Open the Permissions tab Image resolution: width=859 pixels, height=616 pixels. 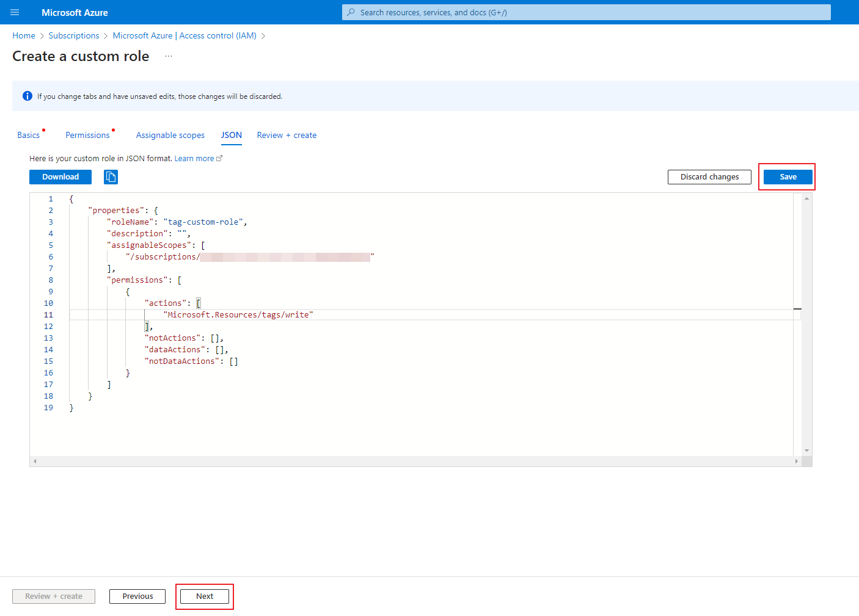click(x=87, y=135)
